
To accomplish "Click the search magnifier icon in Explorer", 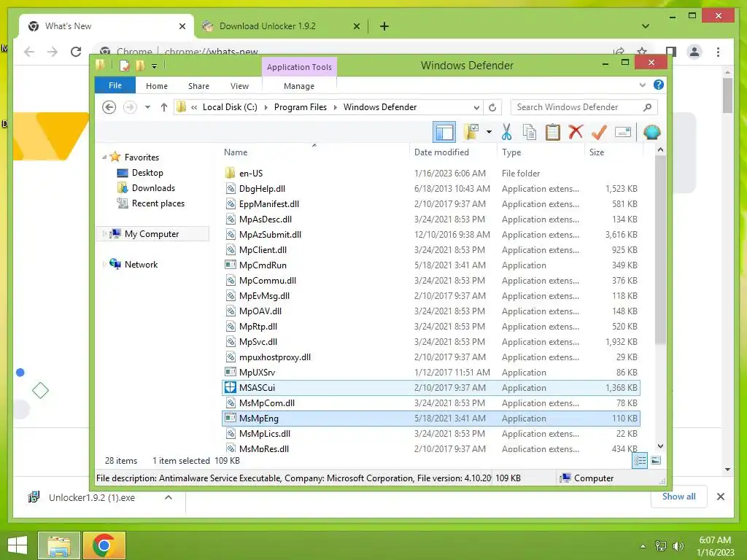I will coord(647,107).
